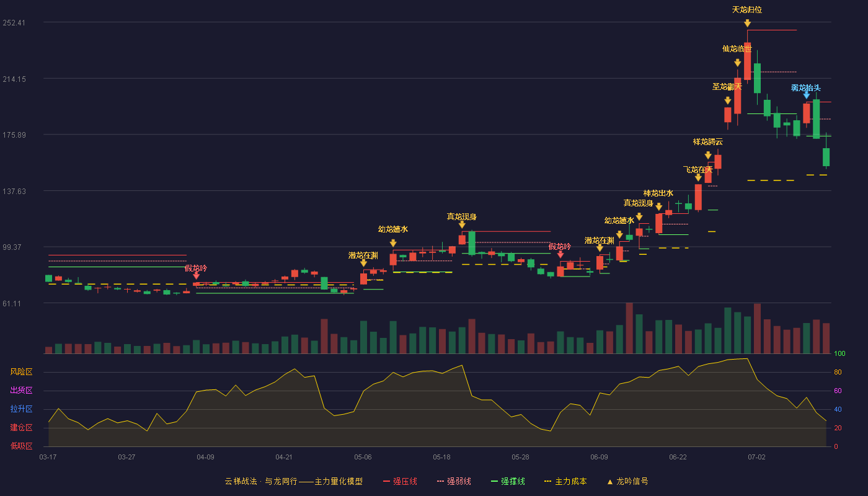Click the 天龙归位 signal arrow at the peak

pos(747,24)
